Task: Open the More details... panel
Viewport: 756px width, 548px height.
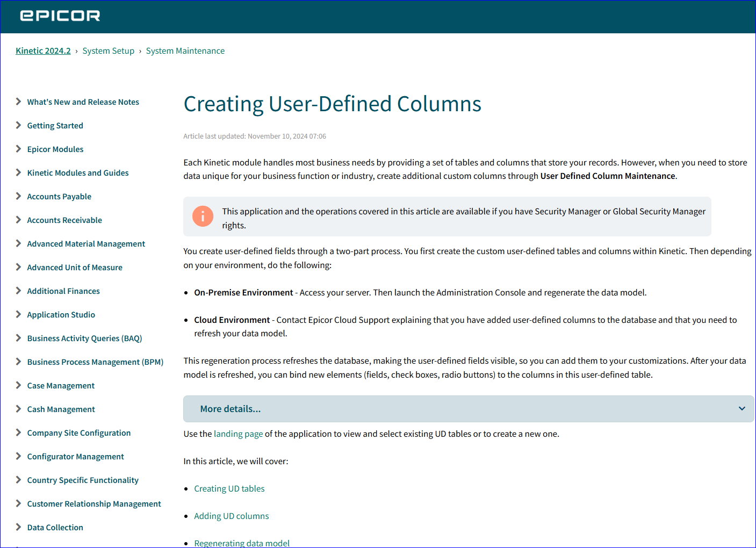Action: (x=469, y=409)
